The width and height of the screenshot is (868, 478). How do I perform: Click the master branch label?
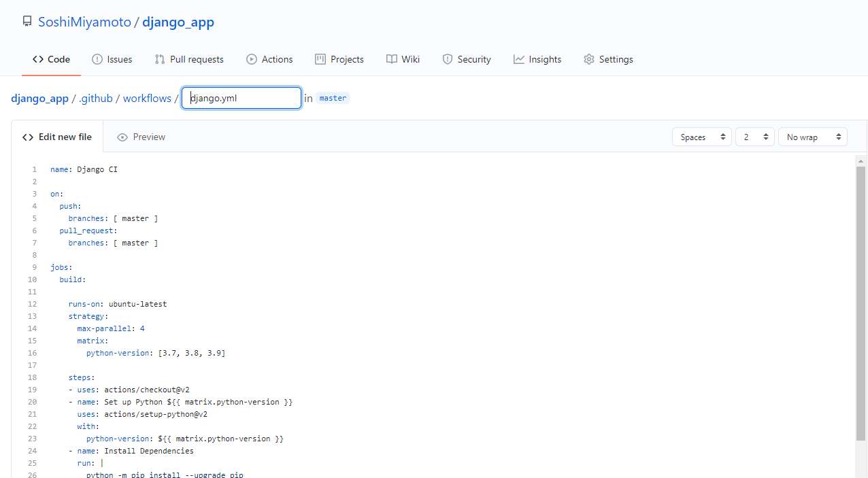(x=333, y=98)
